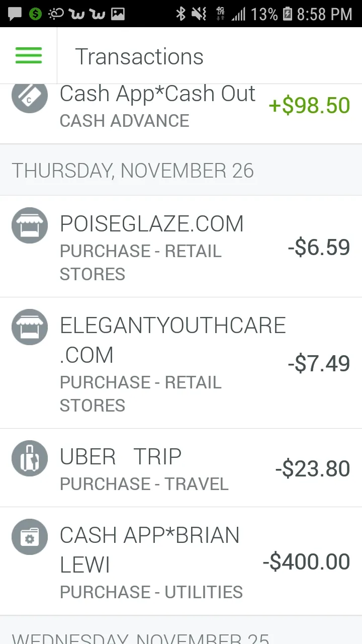
Task: Tap the message notification icon in status bar
Action: (15, 14)
